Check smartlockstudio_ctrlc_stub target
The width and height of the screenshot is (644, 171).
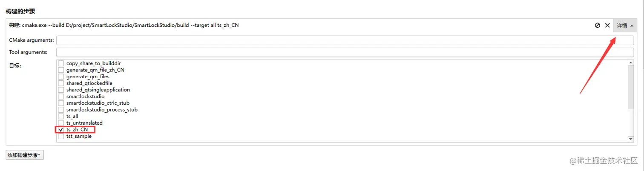pyautogui.click(x=61, y=103)
